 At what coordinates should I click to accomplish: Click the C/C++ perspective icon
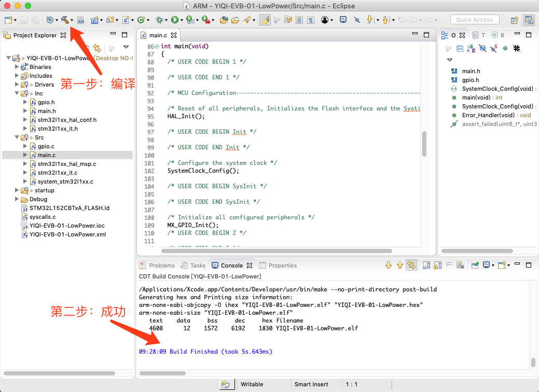pos(529,20)
